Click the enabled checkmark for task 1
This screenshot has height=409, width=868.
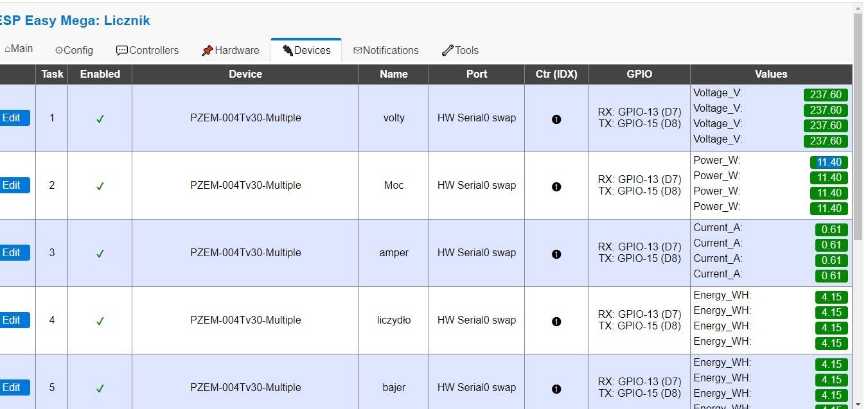click(100, 119)
